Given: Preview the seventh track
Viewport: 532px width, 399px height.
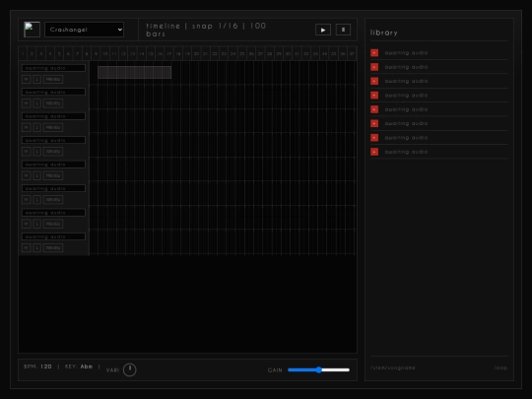Looking at the screenshot, I should click(53, 224).
